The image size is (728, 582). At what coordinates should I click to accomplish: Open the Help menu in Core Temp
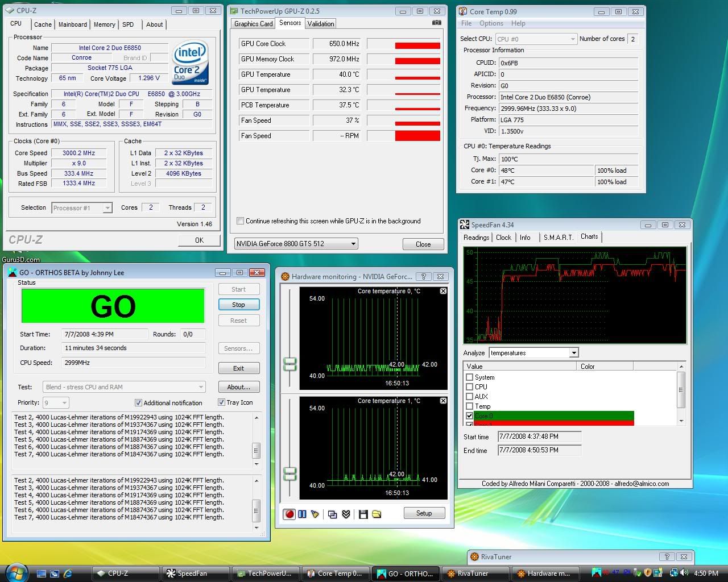(518, 23)
